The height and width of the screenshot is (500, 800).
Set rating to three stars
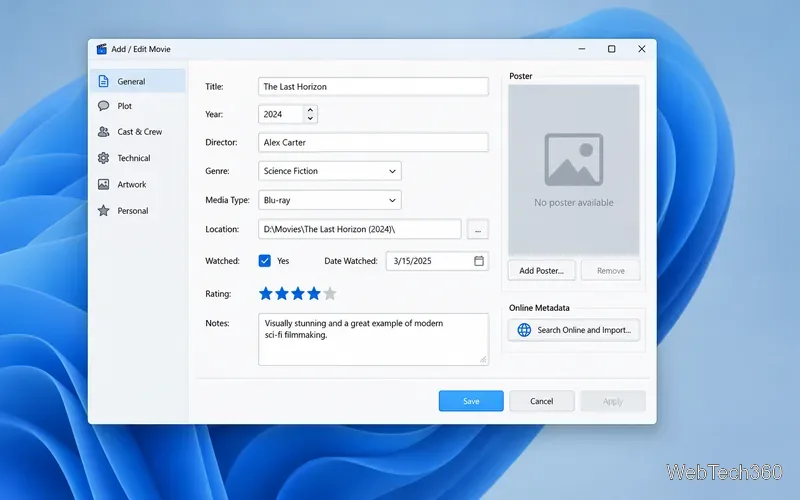click(298, 293)
